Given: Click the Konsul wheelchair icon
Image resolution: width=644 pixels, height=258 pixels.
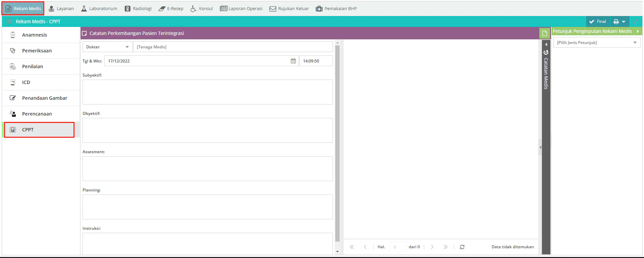Looking at the screenshot, I should [x=193, y=8].
